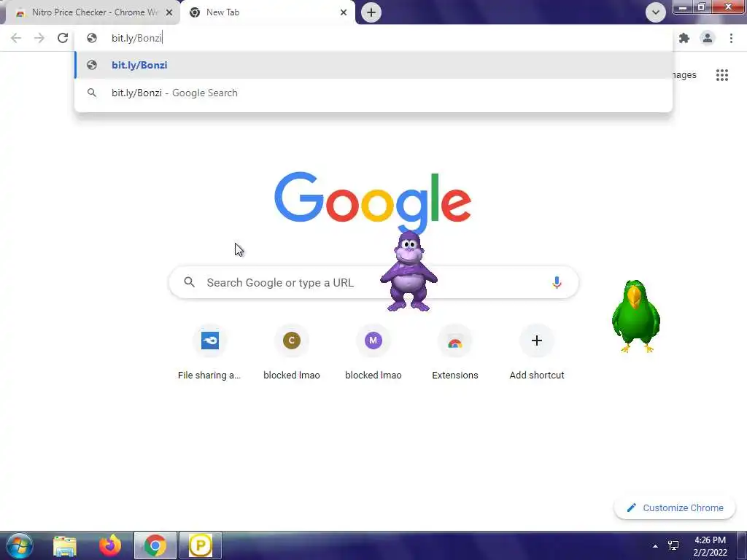Close the New Tab tab
Screen dimensions: 747x560
pyautogui.click(x=344, y=12)
